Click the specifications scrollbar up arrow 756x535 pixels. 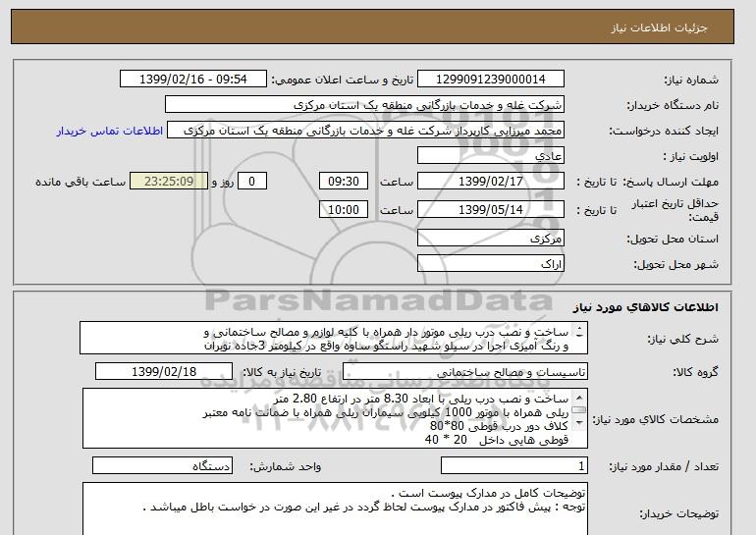tap(579, 398)
